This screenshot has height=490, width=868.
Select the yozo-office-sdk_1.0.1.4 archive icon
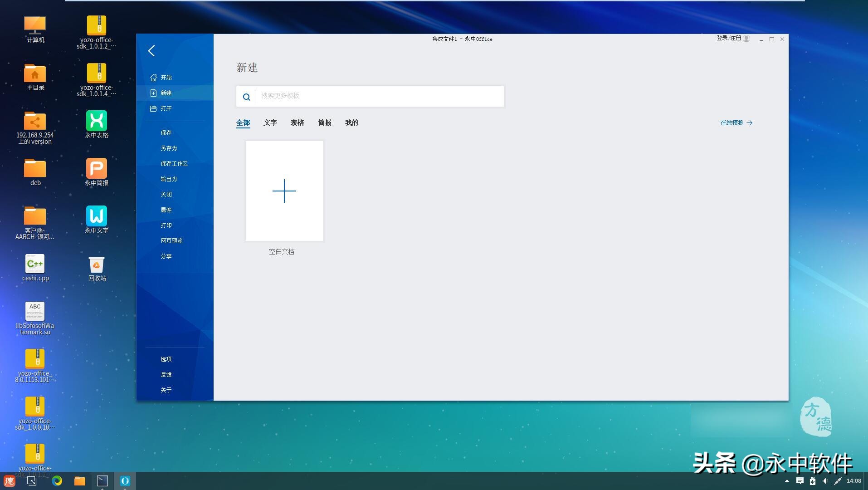click(x=97, y=80)
